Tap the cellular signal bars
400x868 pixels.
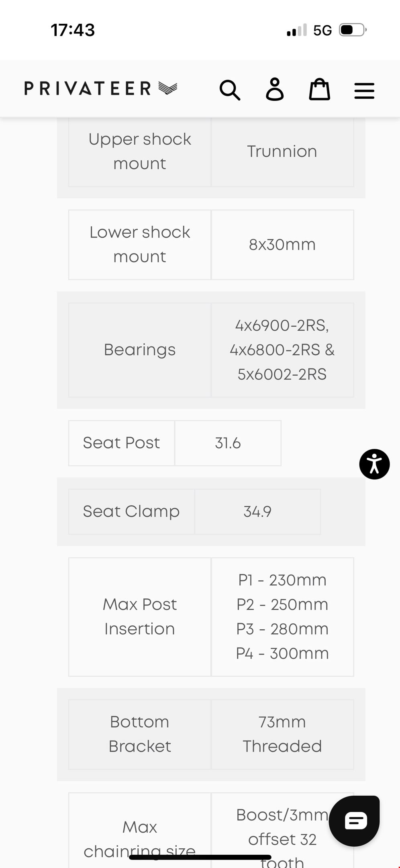click(x=297, y=31)
